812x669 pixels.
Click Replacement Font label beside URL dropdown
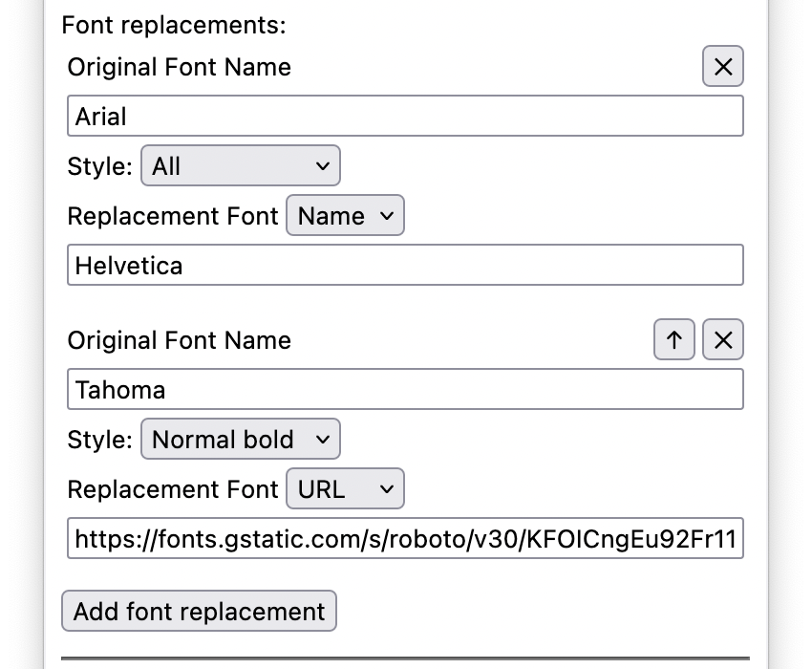click(173, 489)
